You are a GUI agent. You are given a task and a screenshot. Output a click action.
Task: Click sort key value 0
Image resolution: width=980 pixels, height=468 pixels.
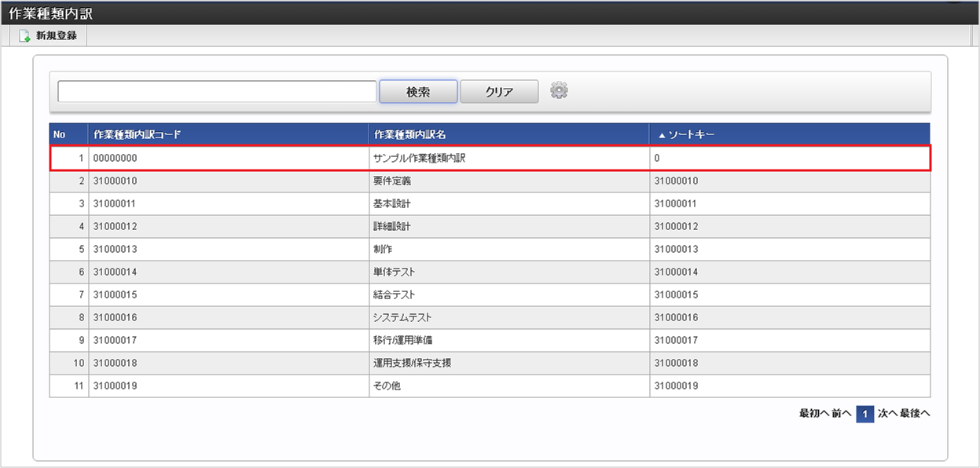[x=657, y=159]
